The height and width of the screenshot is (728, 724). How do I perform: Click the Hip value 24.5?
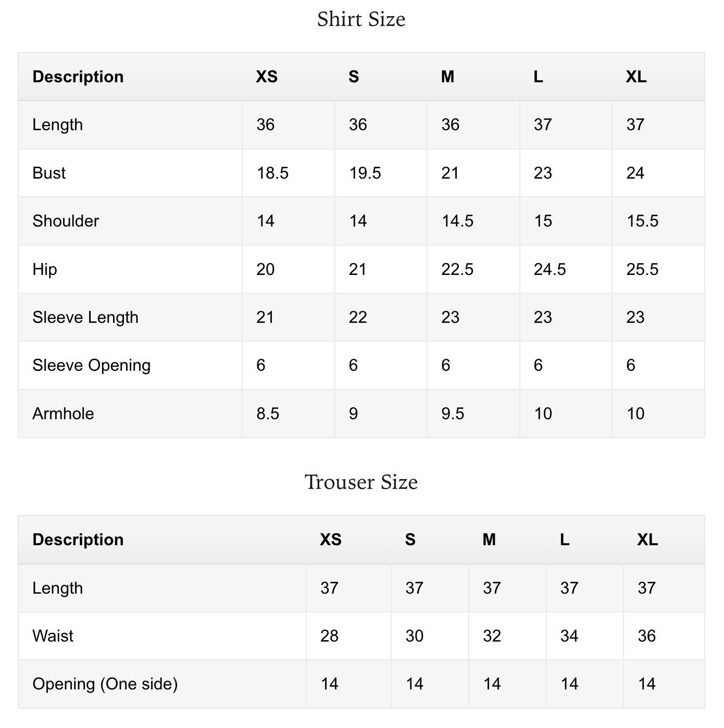550,269
